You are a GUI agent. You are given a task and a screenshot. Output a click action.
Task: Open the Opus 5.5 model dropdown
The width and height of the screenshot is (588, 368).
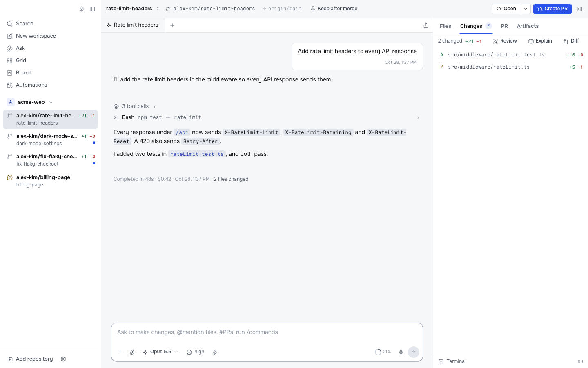(x=160, y=352)
